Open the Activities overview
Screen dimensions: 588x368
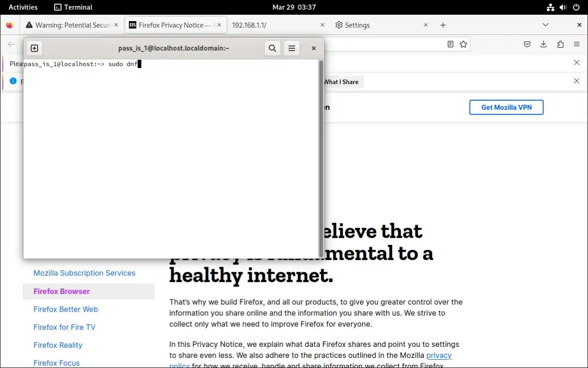[x=23, y=7]
